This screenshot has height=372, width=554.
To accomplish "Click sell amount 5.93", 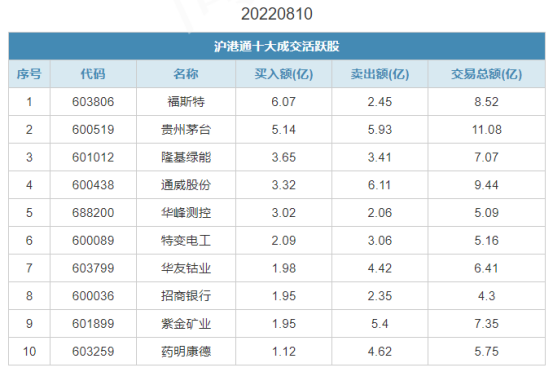I will [380, 130].
